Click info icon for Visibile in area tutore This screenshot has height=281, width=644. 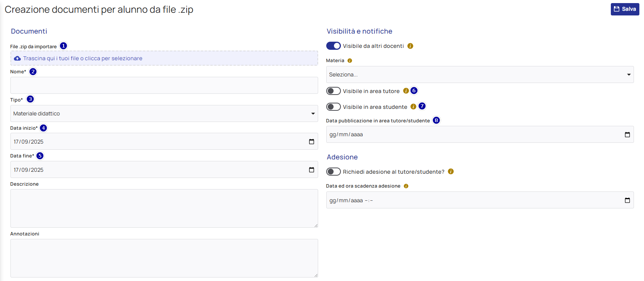pos(406,91)
